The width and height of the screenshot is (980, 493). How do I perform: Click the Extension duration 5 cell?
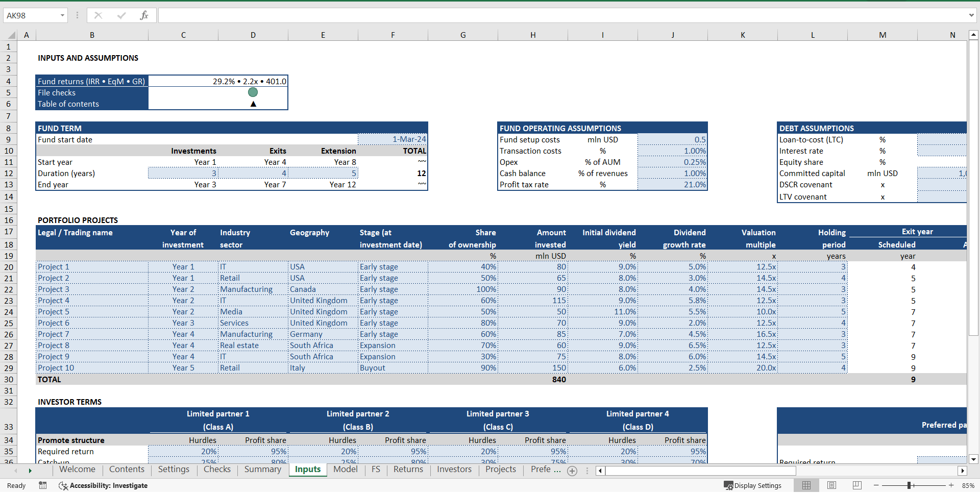click(x=323, y=173)
